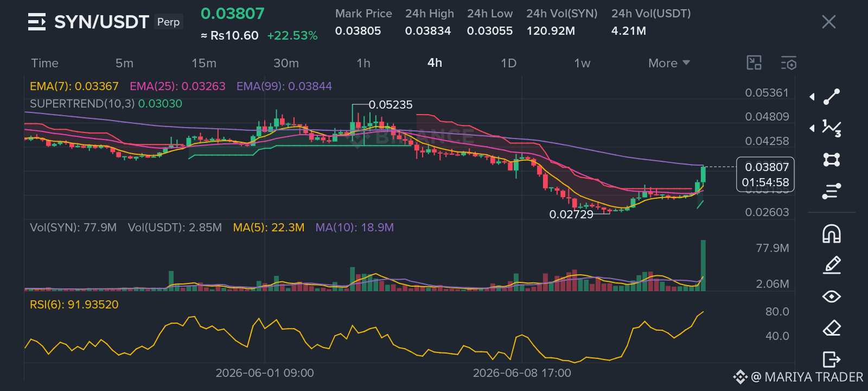Open the market list menu icon

[x=37, y=22]
